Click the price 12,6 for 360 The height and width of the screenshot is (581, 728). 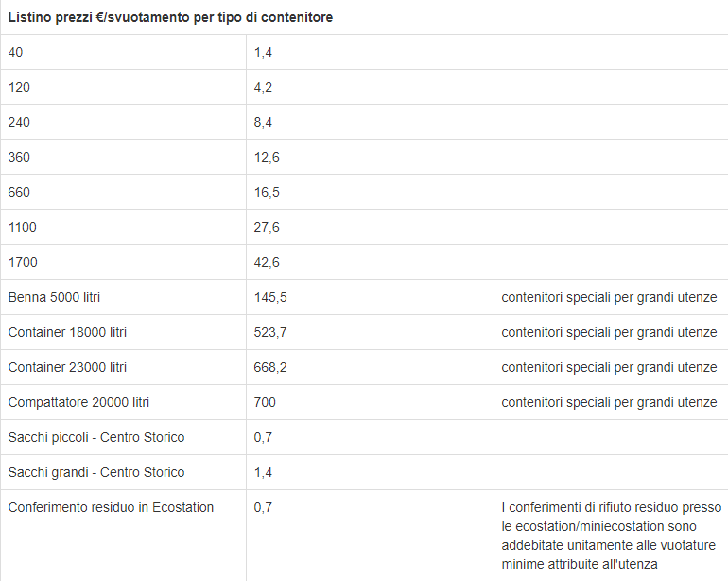click(x=267, y=157)
